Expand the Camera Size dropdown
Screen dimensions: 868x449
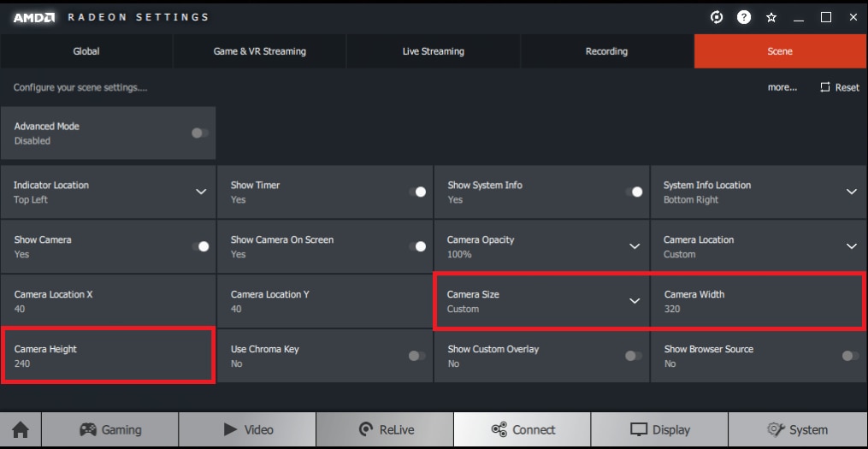(635, 301)
